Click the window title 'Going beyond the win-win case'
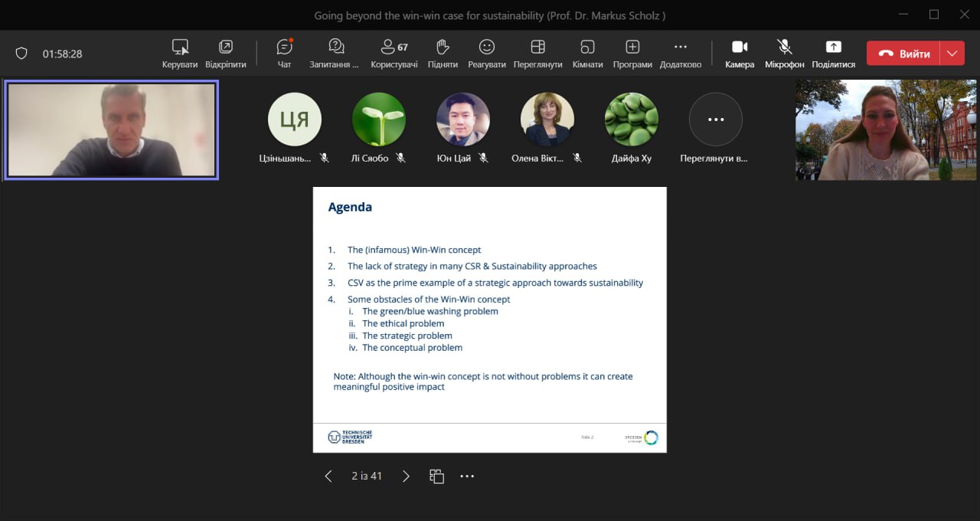This screenshot has height=521, width=980. click(490, 15)
